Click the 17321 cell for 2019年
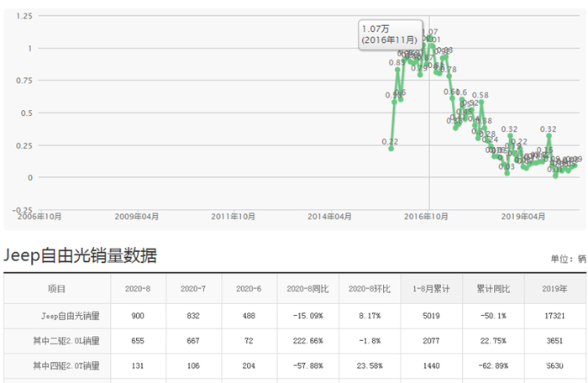This screenshot has width=588, height=383. coord(554,316)
